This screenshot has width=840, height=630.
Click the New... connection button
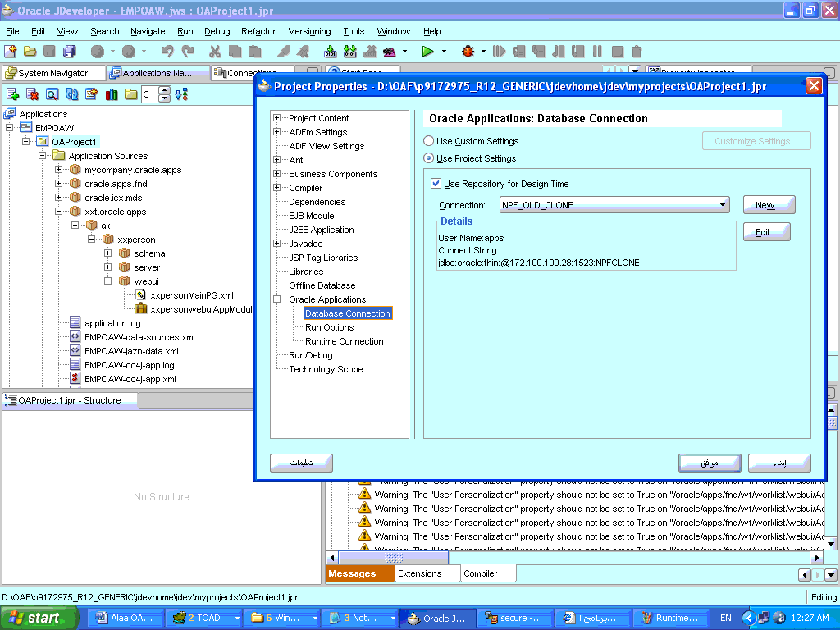pyautogui.click(x=769, y=204)
